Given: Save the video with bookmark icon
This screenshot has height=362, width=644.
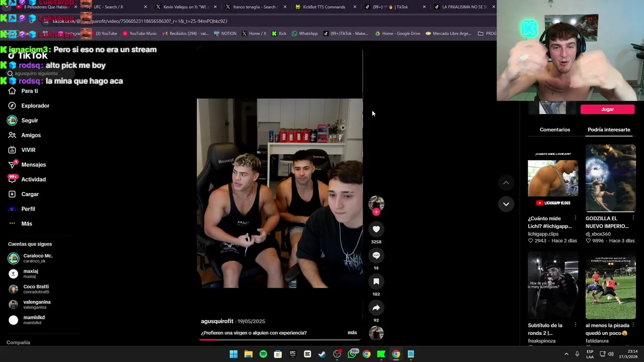Looking at the screenshot, I should point(376,281).
